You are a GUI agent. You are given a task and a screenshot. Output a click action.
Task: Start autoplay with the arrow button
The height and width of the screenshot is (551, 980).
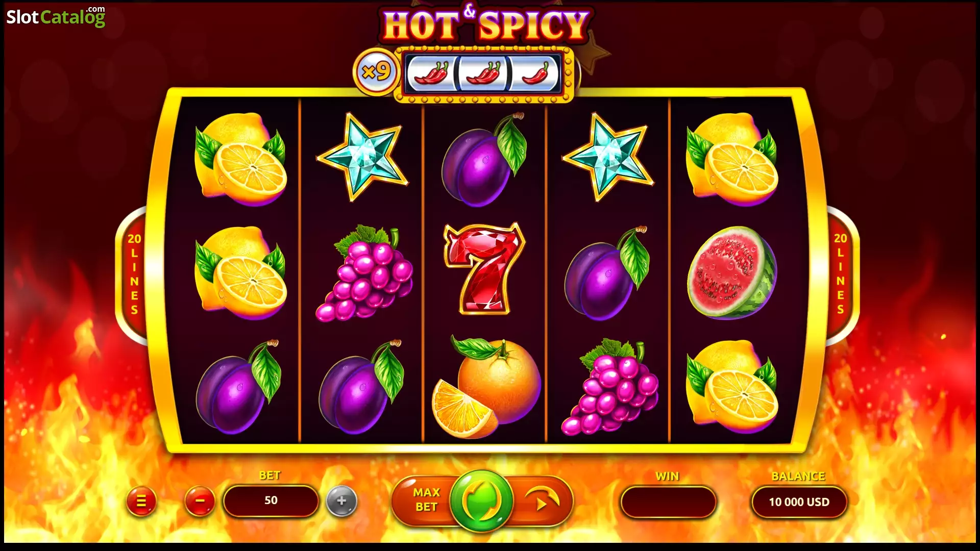543,500
